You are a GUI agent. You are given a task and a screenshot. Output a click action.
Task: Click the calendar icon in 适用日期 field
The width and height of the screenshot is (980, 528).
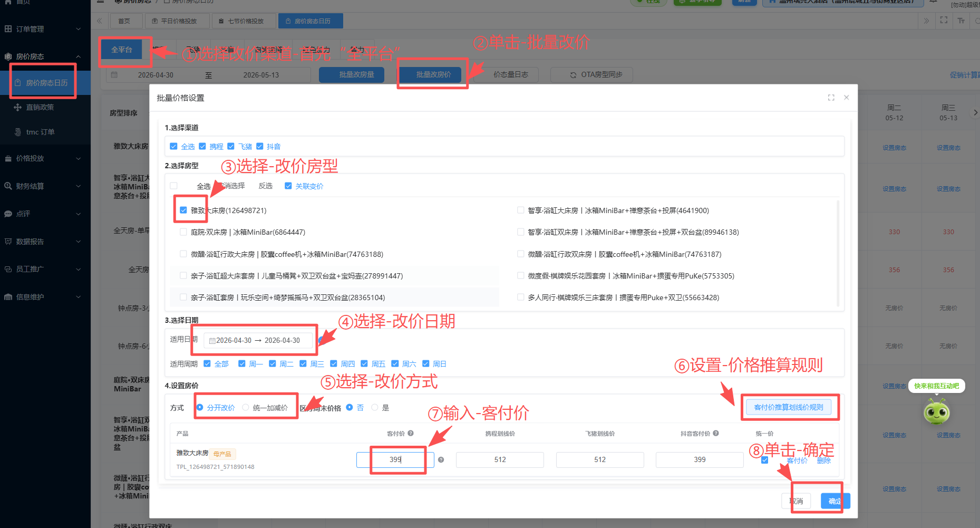click(212, 341)
